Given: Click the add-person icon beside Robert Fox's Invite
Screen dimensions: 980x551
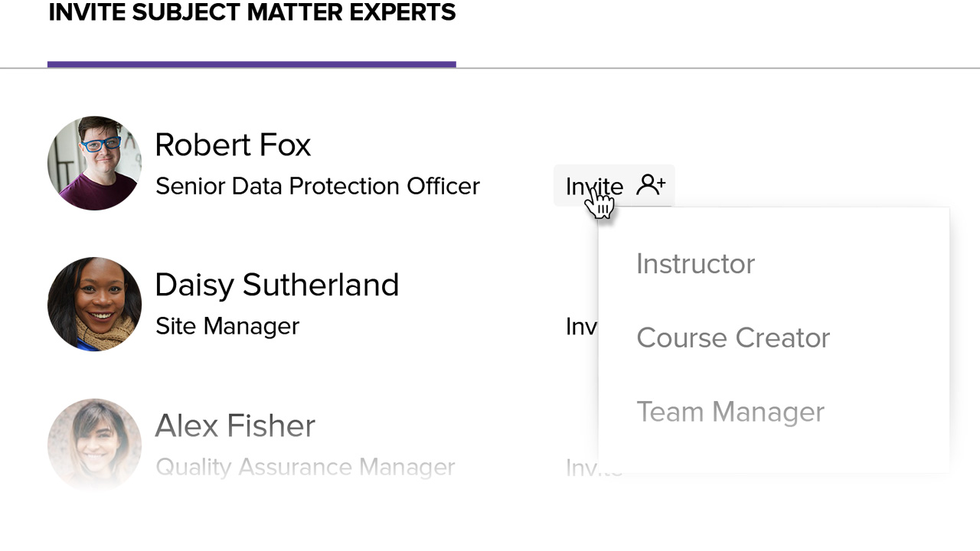Looking at the screenshot, I should [651, 184].
